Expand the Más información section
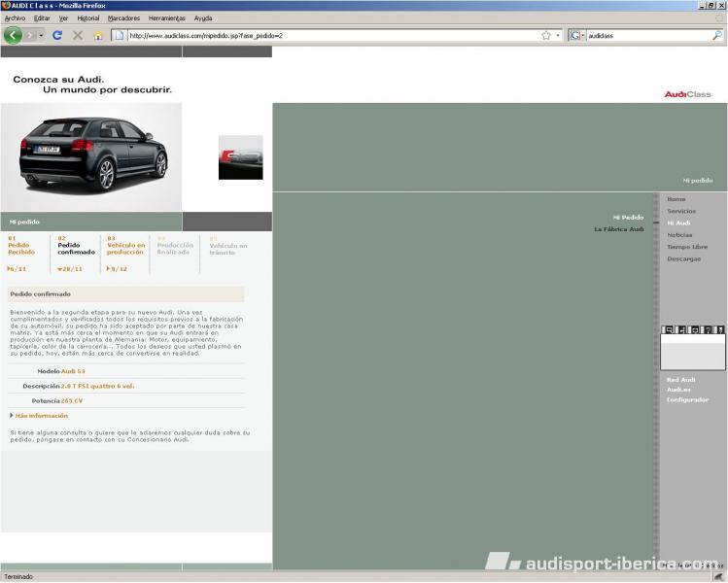The image size is (728, 583). pyautogui.click(x=39, y=416)
